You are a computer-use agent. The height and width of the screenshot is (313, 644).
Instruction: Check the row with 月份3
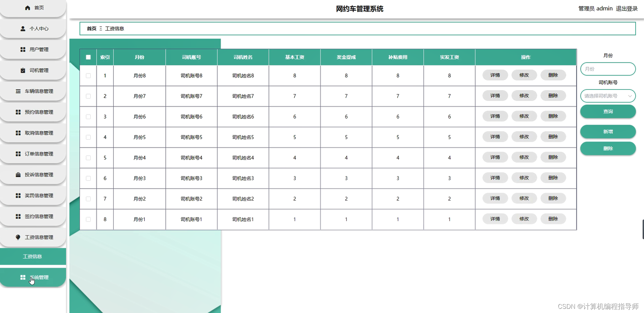coord(88,178)
